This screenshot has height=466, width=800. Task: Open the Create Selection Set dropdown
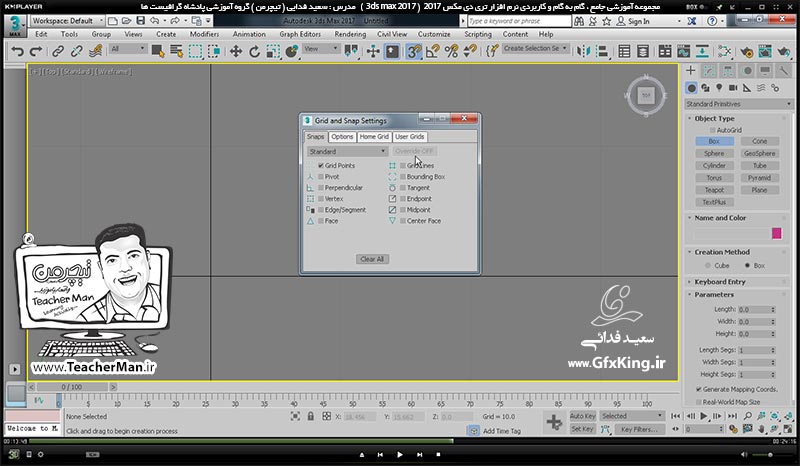(x=535, y=48)
